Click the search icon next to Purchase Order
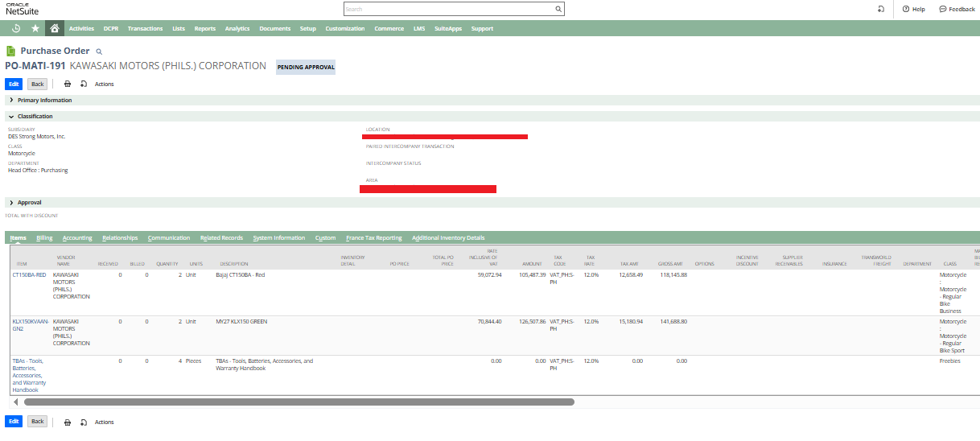Viewport: 980px width, 441px height. pos(99,52)
